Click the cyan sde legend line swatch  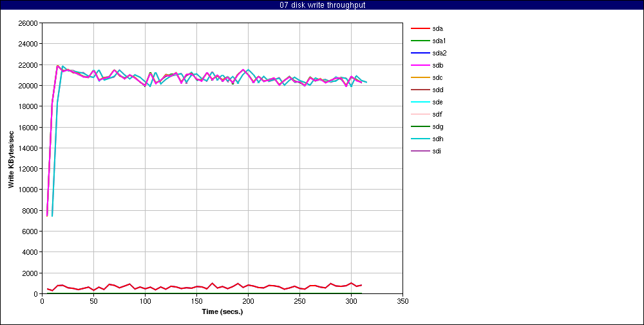(420, 102)
